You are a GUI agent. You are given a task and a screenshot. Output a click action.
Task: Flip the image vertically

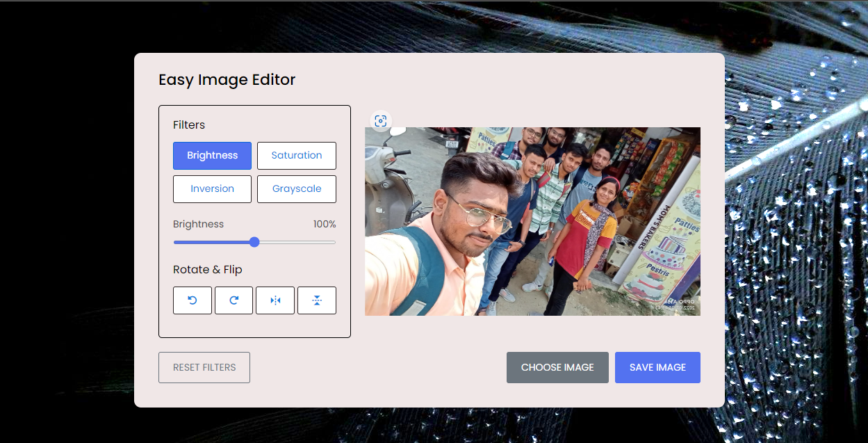317,300
